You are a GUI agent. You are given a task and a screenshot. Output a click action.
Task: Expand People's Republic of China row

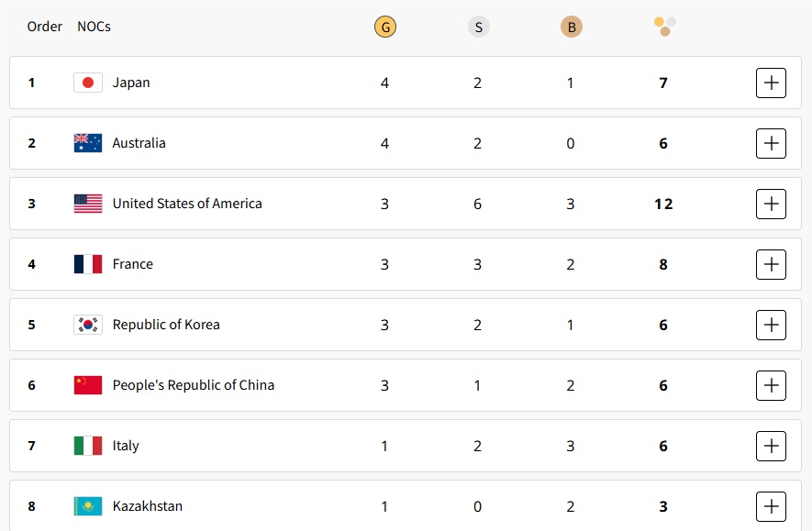[x=771, y=385]
